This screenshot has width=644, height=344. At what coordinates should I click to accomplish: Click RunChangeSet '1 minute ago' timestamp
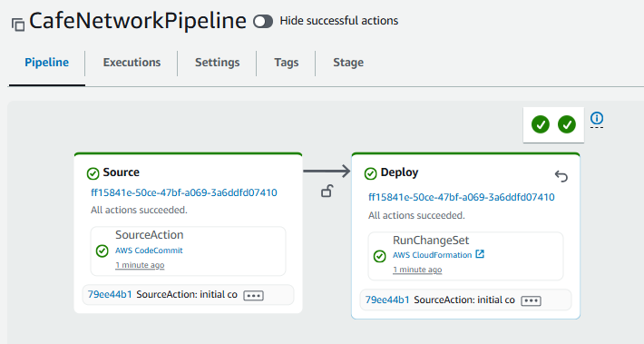tap(417, 270)
